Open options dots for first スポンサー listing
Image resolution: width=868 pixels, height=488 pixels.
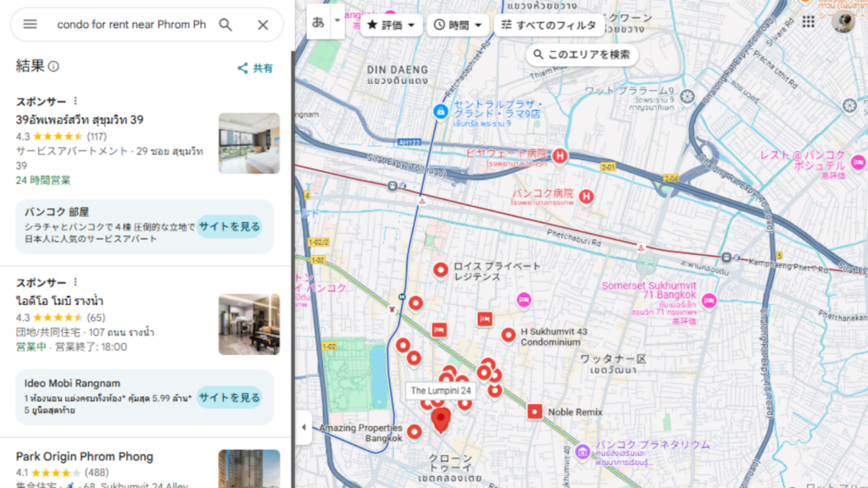75,101
